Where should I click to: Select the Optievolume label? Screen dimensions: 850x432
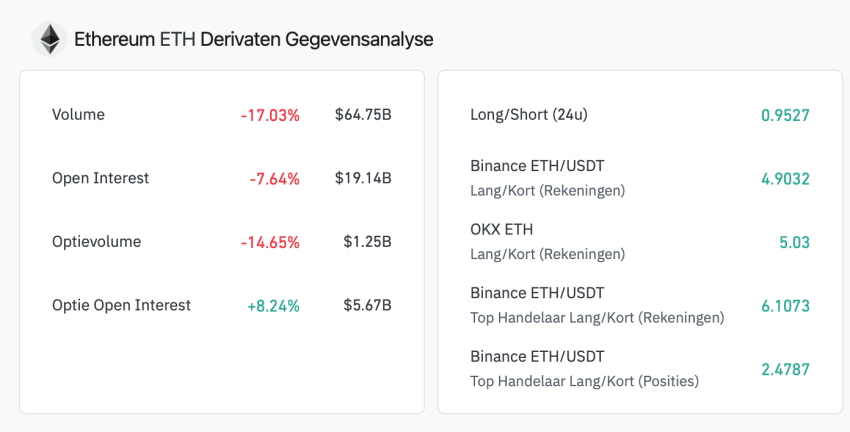(96, 242)
